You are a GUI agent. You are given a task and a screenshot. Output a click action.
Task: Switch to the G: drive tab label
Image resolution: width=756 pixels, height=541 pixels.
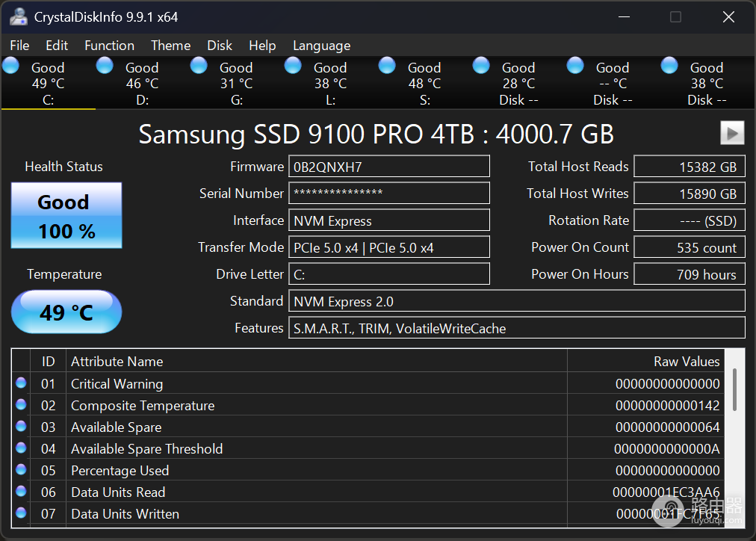pyautogui.click(x=236, y=100)
